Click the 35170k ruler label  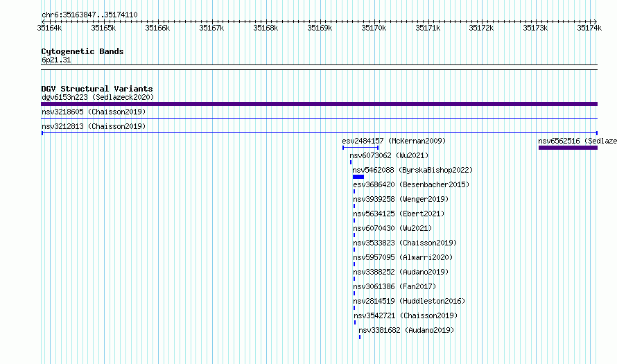(x=374, y=28)
